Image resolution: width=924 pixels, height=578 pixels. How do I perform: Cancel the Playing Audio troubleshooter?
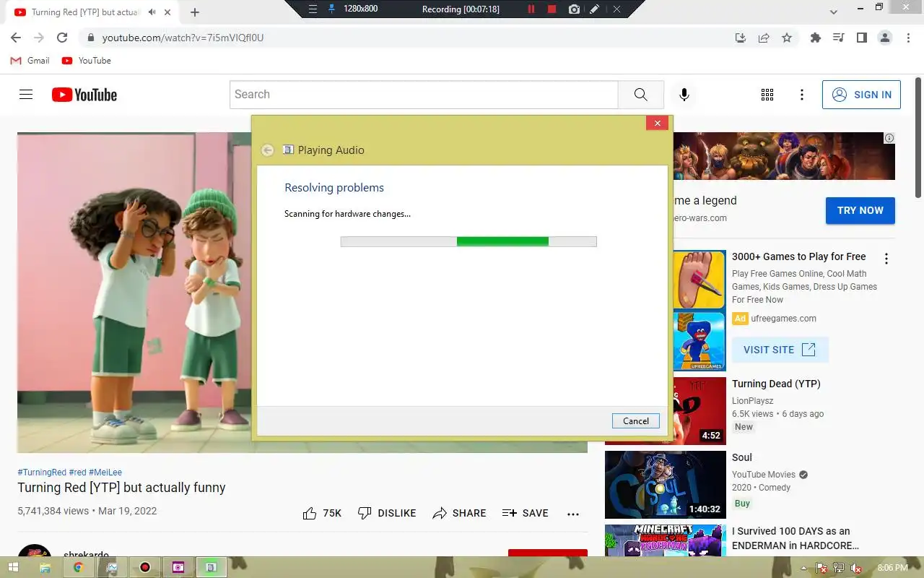[636, 421]
